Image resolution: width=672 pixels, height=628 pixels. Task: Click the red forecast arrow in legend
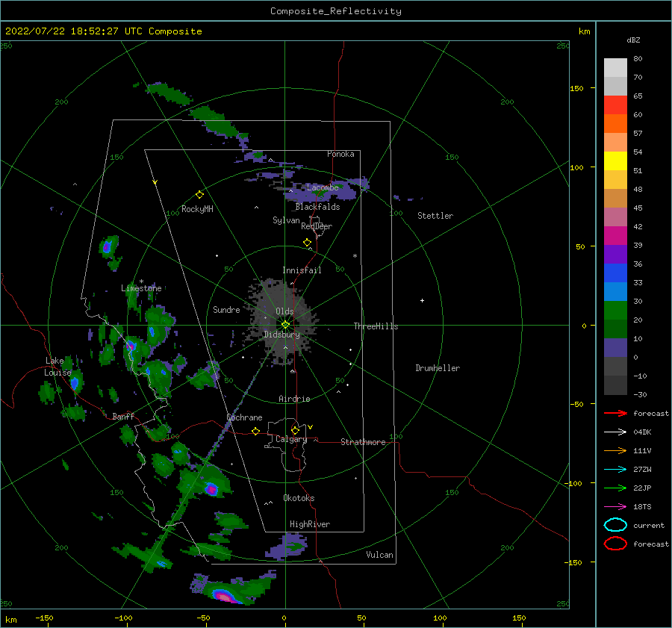point(615,413)
